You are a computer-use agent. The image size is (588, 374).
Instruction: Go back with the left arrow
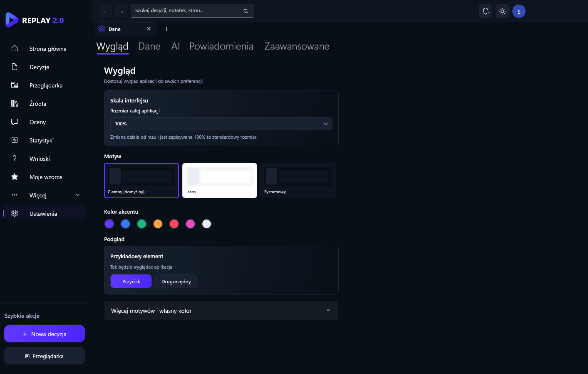[105, 11]
